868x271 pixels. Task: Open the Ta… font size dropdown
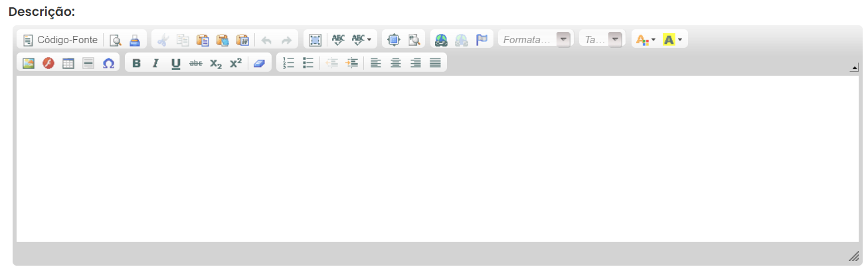(x=602, y=40)
